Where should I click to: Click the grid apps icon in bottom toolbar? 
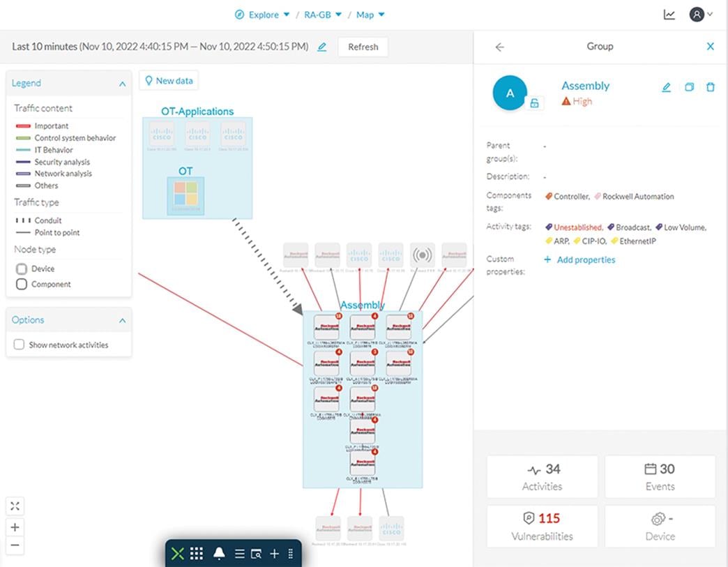tap(196, 553)
